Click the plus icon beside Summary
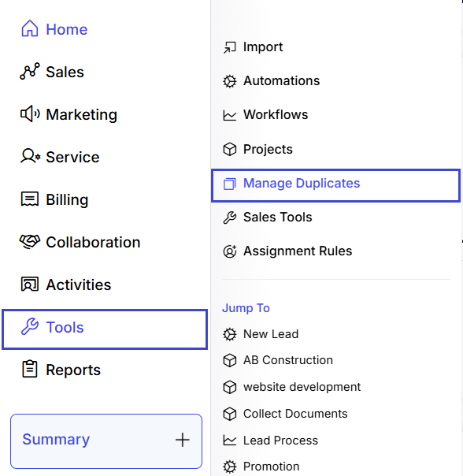The width and height of the screenshot is (463, 476). click(x=183, y=440)
